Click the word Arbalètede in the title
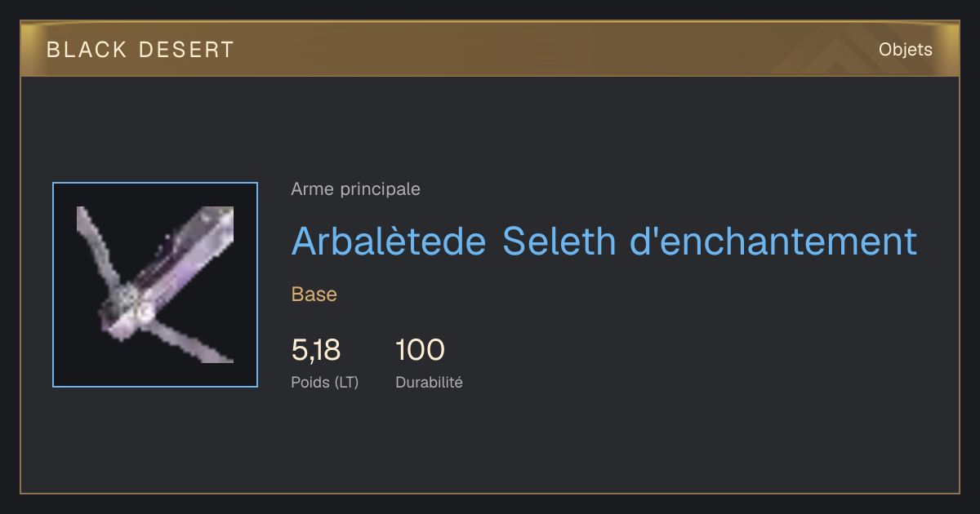This screenshot has height=514, width=980. (x=389, y=241)
